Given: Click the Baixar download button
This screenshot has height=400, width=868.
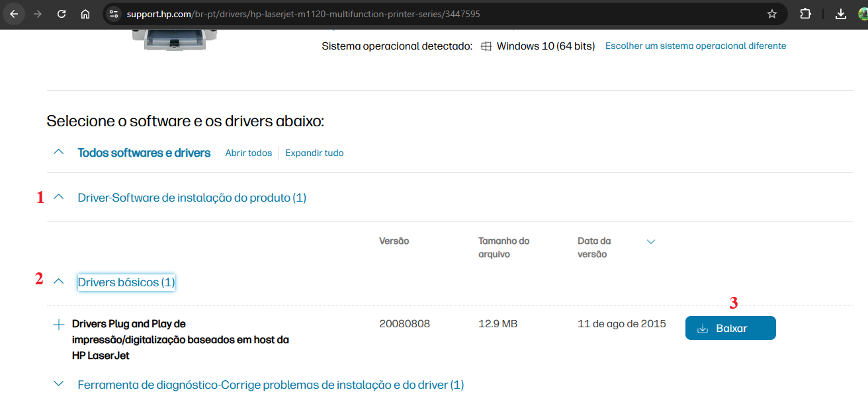Looking at the screenshot, I should 730,329.
